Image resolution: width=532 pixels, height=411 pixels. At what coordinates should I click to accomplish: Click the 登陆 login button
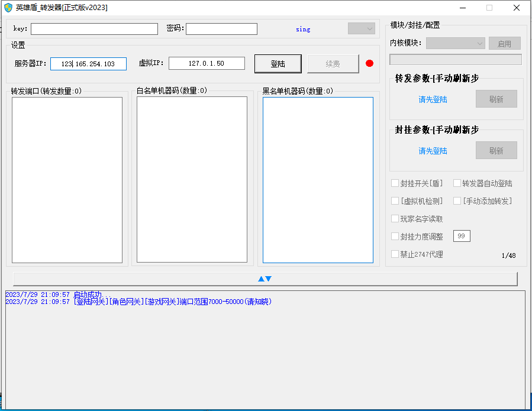click(x=278, y=63)
